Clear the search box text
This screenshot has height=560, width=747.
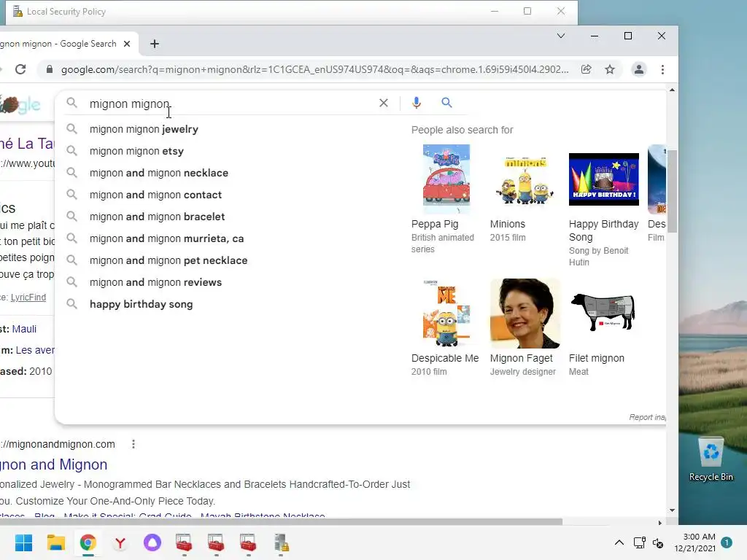(x=384, y=103)
